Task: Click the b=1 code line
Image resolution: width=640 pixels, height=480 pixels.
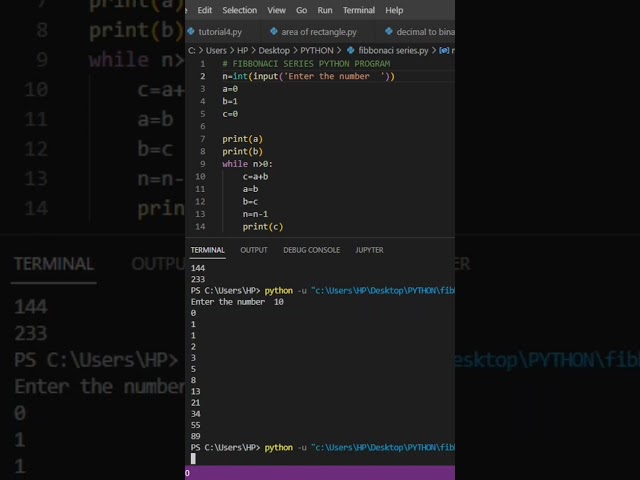Action: coord(230,101)
